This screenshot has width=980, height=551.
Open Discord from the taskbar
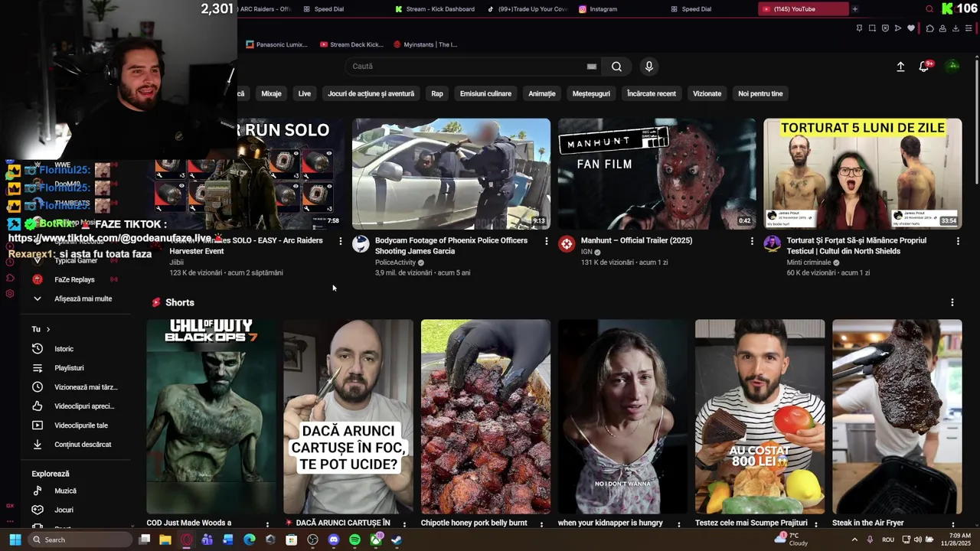tap(333, 540)
